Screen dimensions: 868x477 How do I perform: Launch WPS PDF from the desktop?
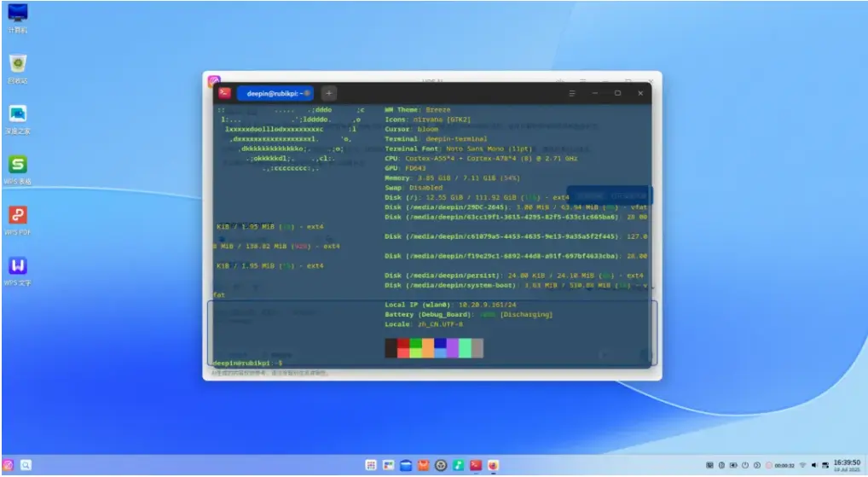pyautogui.click(x=18, y=220)
